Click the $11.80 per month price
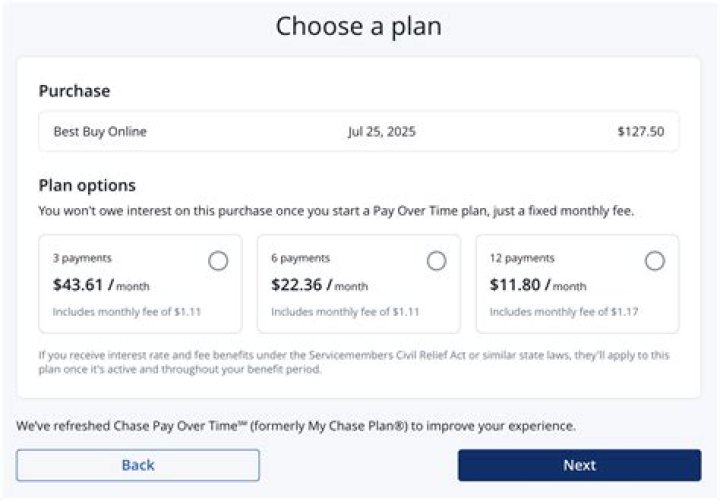The image size is (720, 501). click(537, 285)
